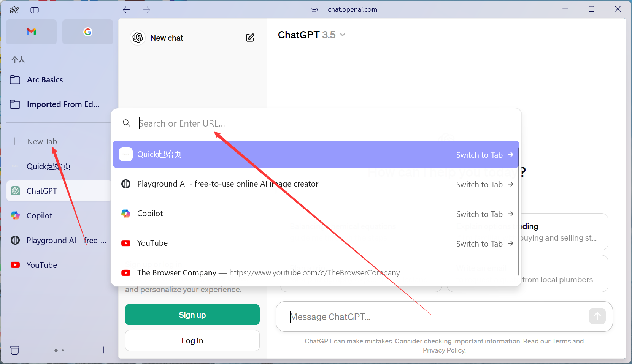
Task: Expand the Arc Basics folder
Action: [x=45, y=80]
